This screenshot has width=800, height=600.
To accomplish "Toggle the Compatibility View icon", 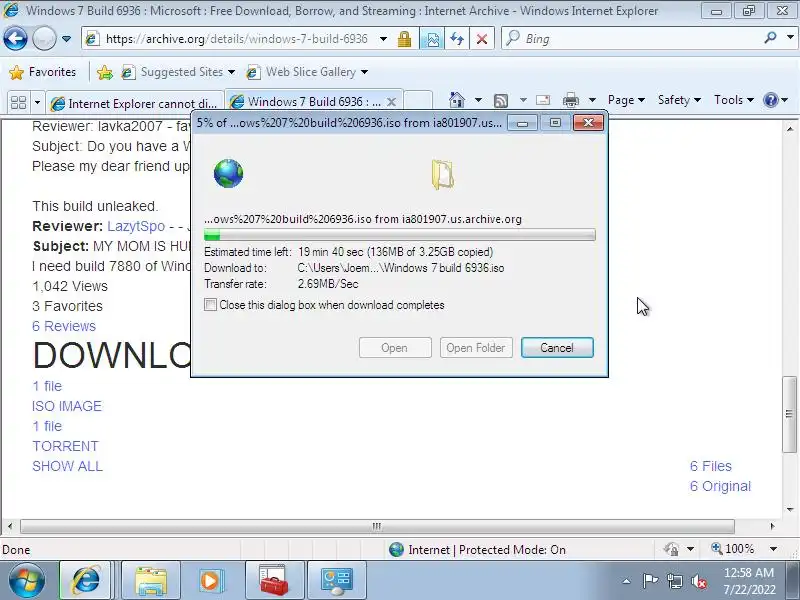I will click(x=432, y=39).
